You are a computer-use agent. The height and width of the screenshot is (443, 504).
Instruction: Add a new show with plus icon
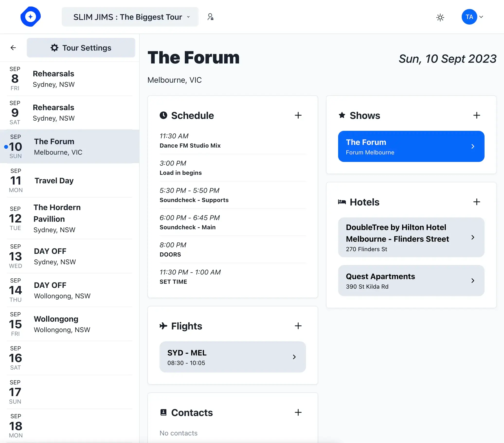point(477,115)
